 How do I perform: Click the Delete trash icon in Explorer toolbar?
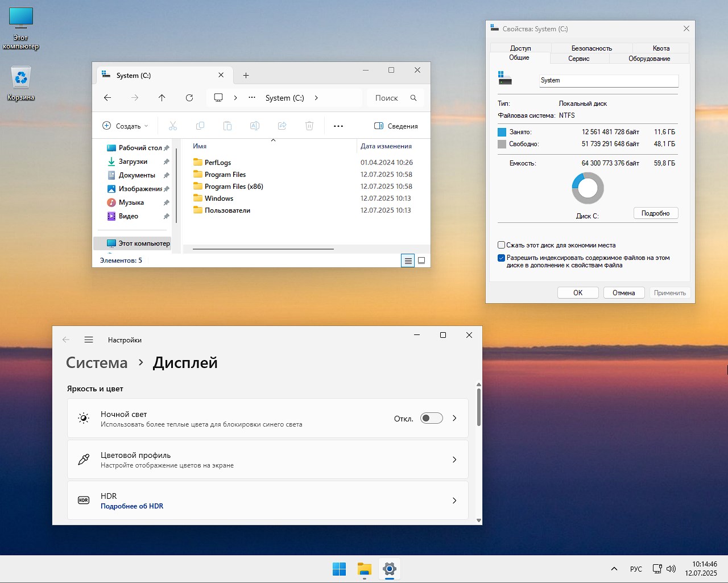pyautogui.click(x=309, y=126)
